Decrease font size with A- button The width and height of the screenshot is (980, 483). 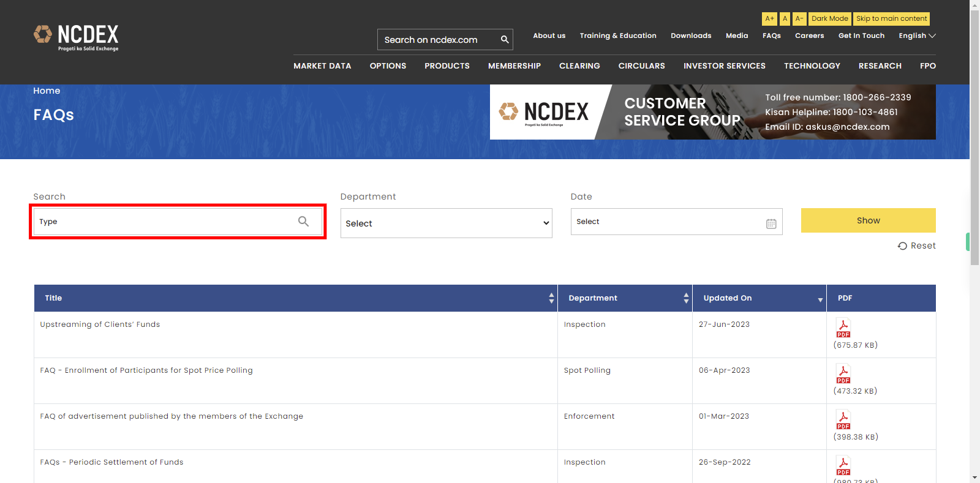pyautogui.click(x=799, y=19)
